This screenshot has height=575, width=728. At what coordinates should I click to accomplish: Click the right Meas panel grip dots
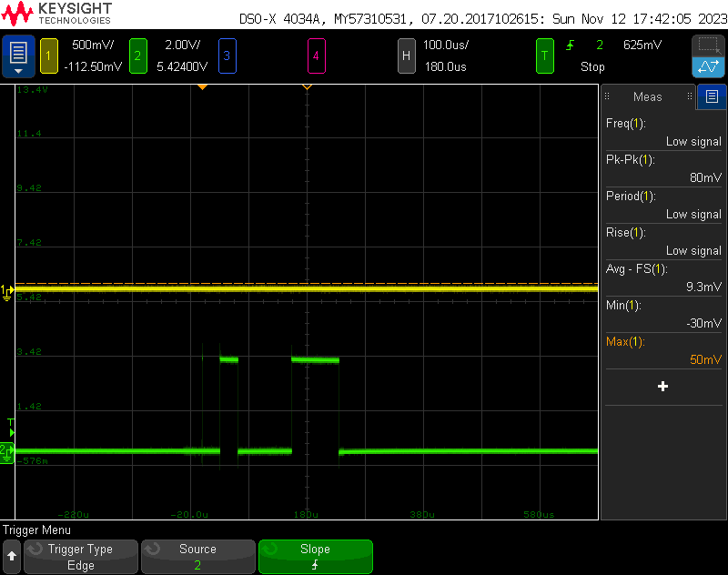(x=690, y=96)
